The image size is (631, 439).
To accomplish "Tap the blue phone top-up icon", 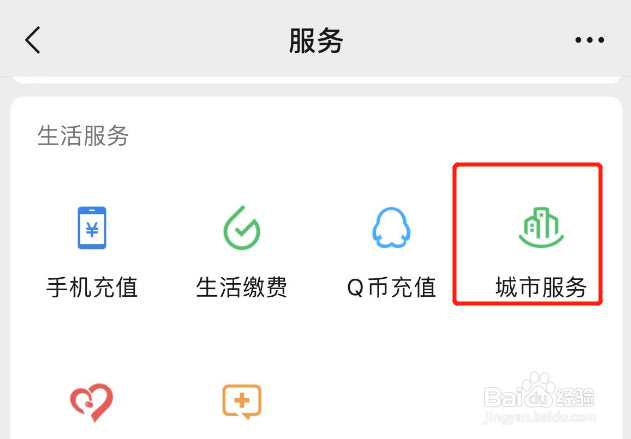I will click(x=92, y=228).
